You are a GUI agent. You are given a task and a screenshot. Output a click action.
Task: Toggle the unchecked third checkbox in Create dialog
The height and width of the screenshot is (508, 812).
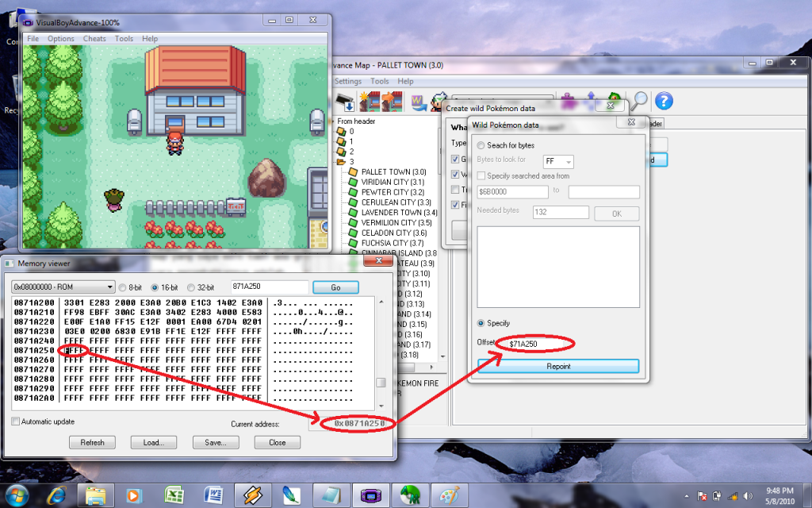pos(455,189)
